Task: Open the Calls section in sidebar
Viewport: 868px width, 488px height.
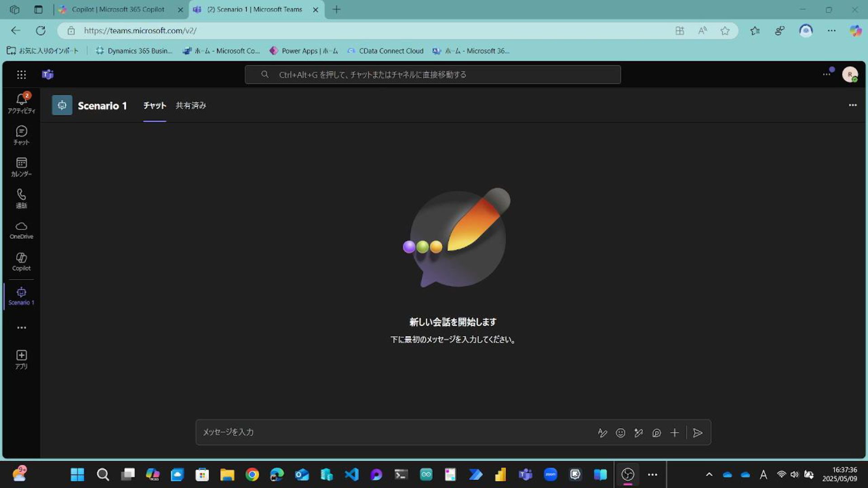Action: tap(21, 198)
